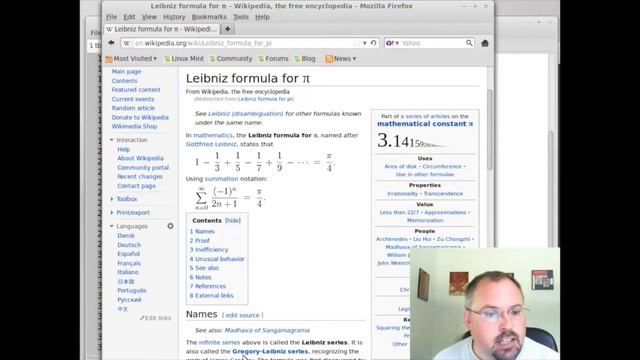Select the Leibniz formula Wikipedia tab
Viewport: 640px width, 360px height.
tap(162, 29)
